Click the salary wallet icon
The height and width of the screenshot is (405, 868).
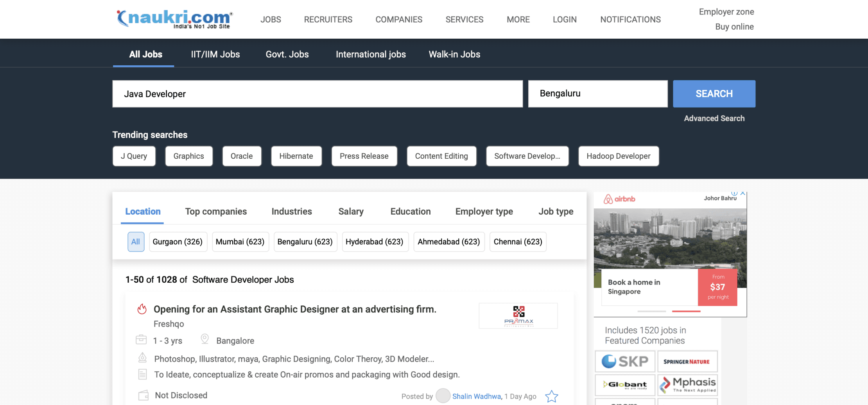coord(143,395)
